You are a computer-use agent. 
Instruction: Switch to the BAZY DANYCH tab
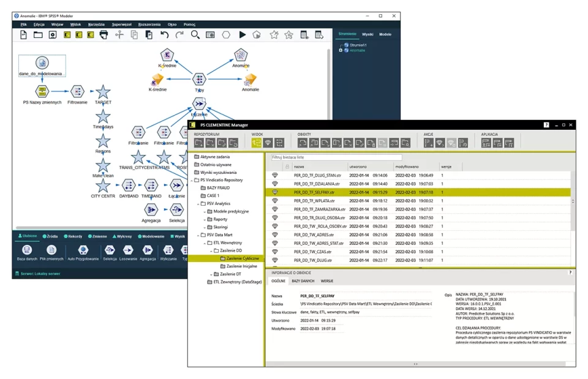[303, 280]
